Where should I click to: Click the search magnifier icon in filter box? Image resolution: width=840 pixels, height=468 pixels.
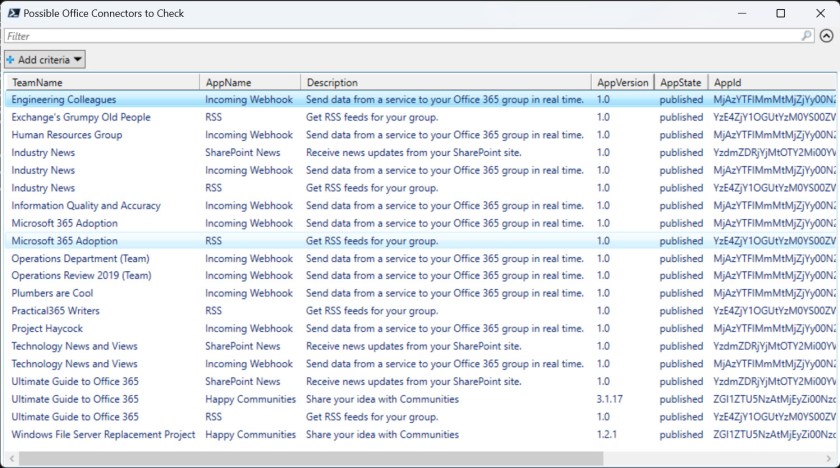pos(806,36)
